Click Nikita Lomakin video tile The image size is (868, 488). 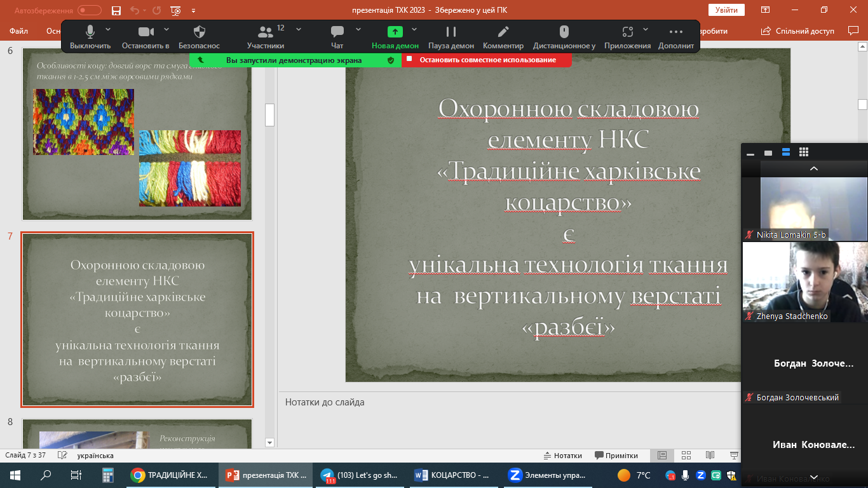(804, 209)
